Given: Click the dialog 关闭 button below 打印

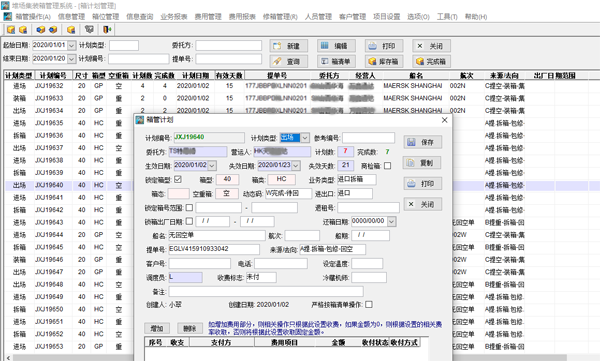Looking at the screenshot, I should click(422, 204).
